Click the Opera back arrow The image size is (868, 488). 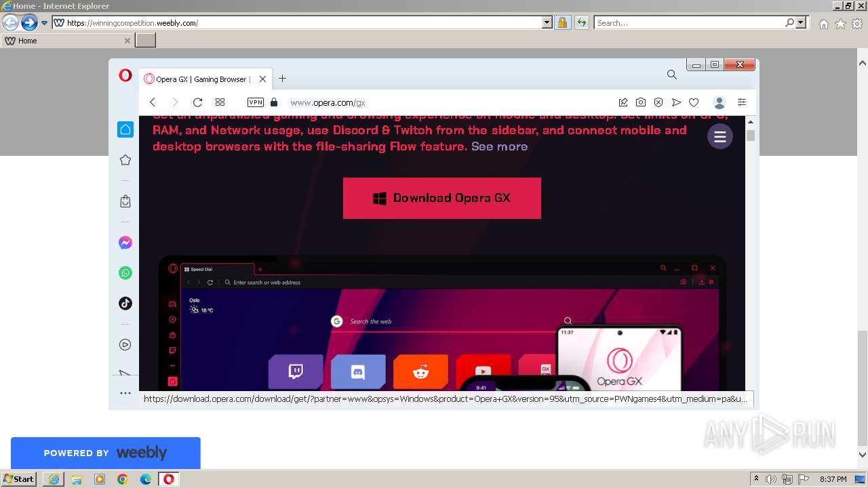tap(153, 102)
